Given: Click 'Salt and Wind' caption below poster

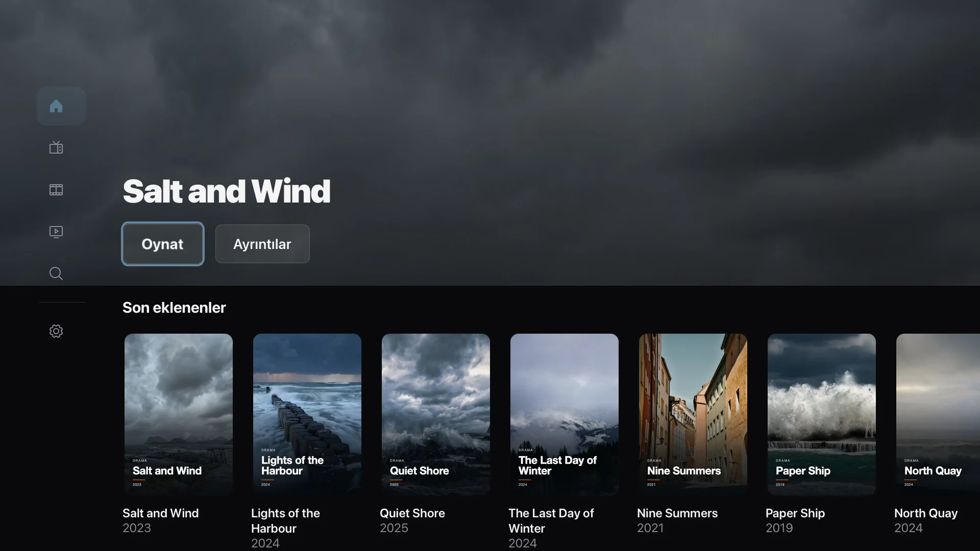Looking at the screenshot, I should (x=161, y=513).
